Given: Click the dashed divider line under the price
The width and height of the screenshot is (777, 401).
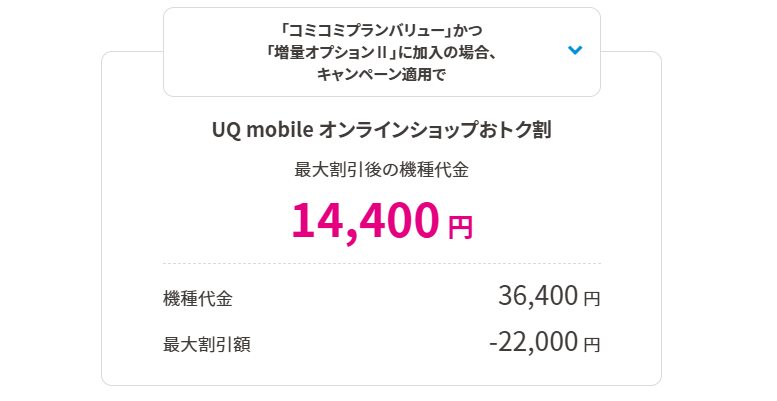Looking at the screenshot, I should point(382,263).
